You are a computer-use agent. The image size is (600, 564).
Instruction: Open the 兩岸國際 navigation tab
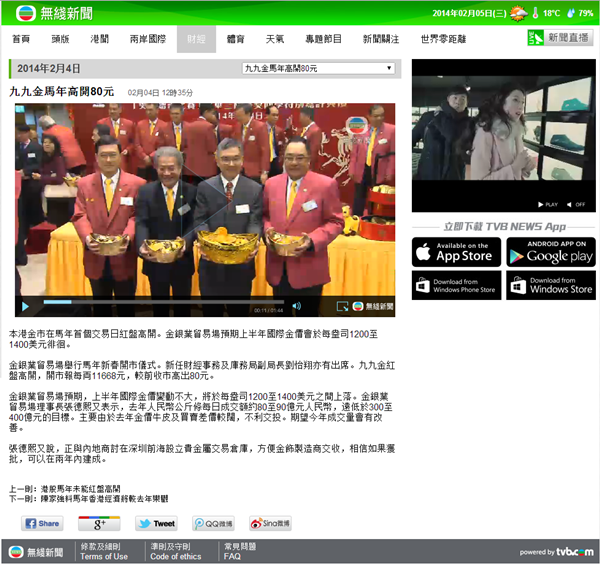click(x=148, y=39)
